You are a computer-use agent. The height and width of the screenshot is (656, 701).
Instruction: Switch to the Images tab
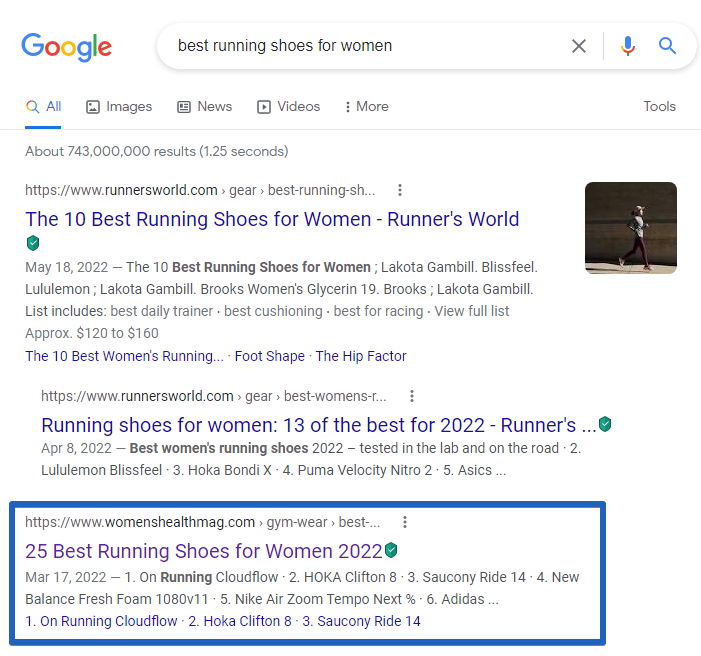point(119,106)
